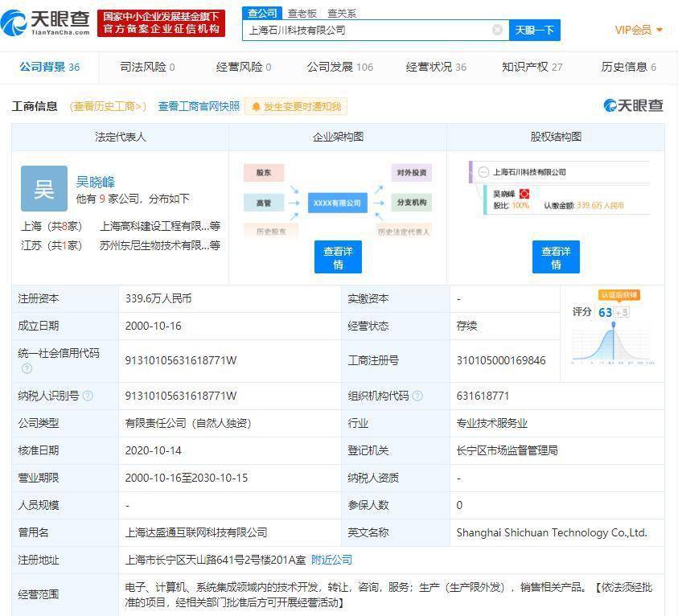678x616 pixels.
Task: Click the 天眼一下 search button
Action: coord(535,29)
